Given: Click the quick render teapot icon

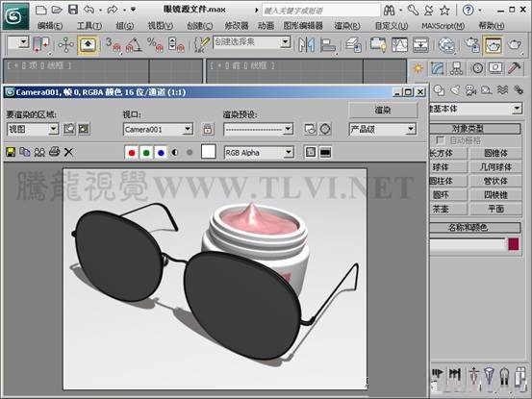Looking at the screenshot, I should click(515, 45).
